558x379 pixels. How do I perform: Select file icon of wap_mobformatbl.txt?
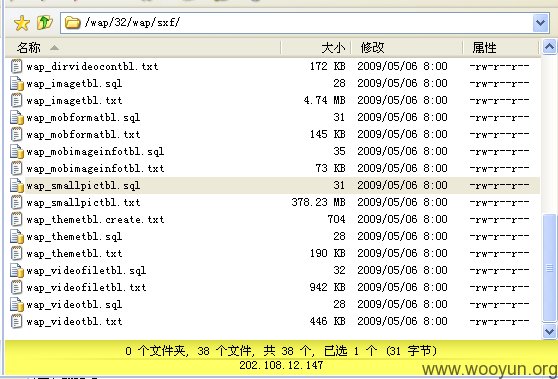(16, 135)
